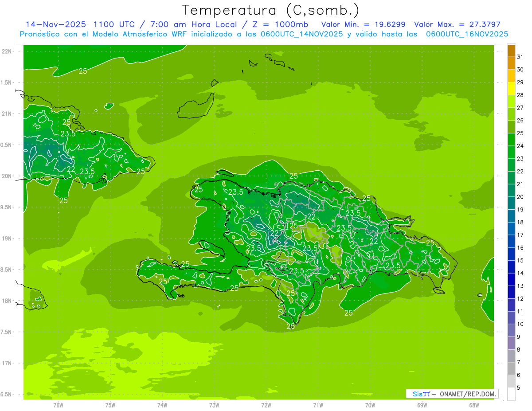
Task: Click the "17N" latitude axis label
Action: click(x=7, y=363)
